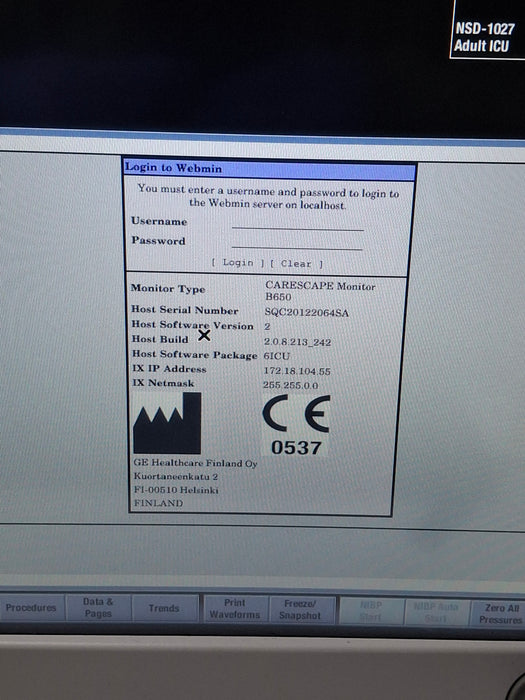Click the Kuortaneenkatu 2 address line

click(x=176, y=476)
